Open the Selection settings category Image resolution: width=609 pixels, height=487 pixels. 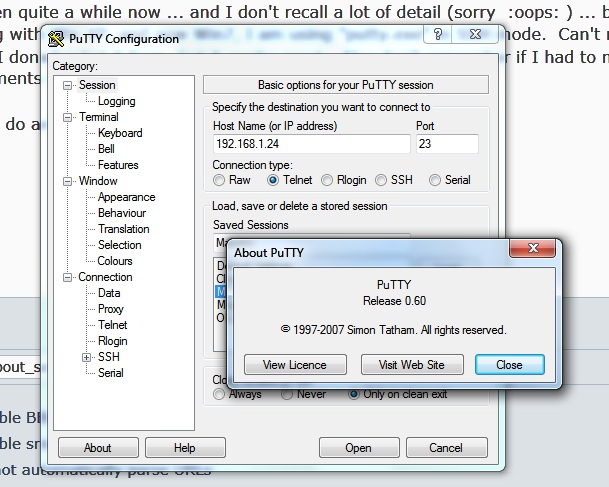point(120,245)
